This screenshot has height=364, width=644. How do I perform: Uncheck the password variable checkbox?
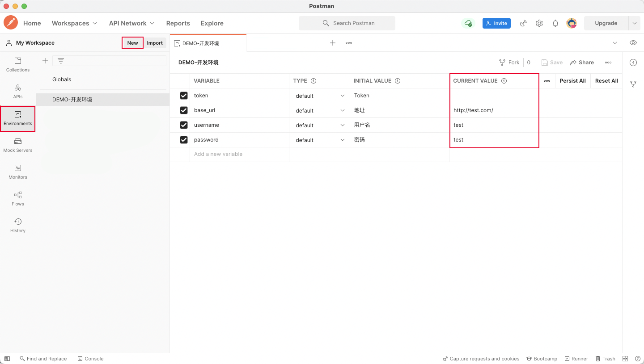click(x=184, y=140)
